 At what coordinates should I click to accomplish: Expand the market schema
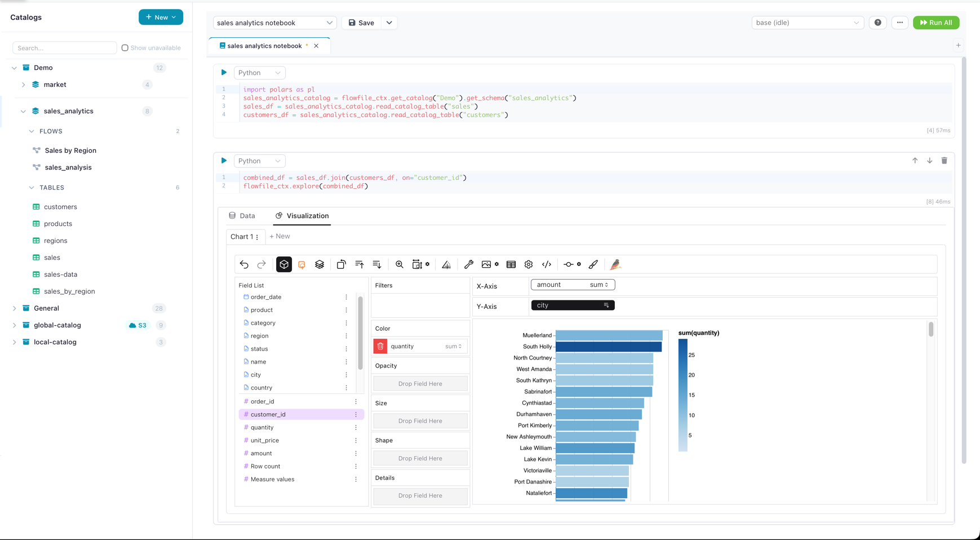point(23,85)
